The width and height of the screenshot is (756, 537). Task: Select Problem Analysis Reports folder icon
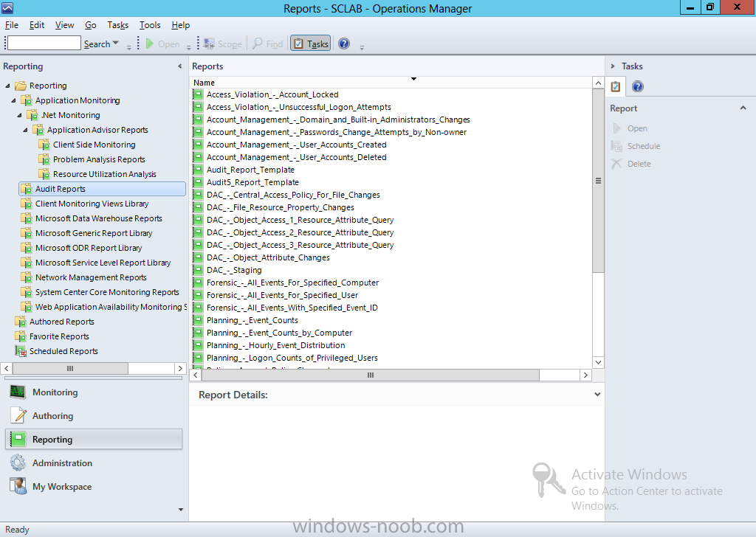[44, 159]
